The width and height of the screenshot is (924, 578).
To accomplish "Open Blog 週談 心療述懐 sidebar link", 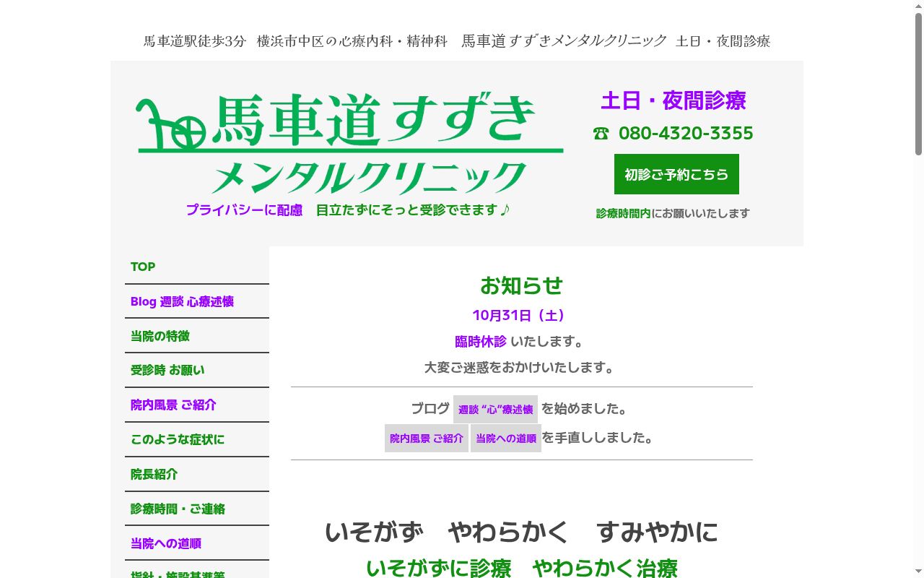I will (x=196, y=301).
